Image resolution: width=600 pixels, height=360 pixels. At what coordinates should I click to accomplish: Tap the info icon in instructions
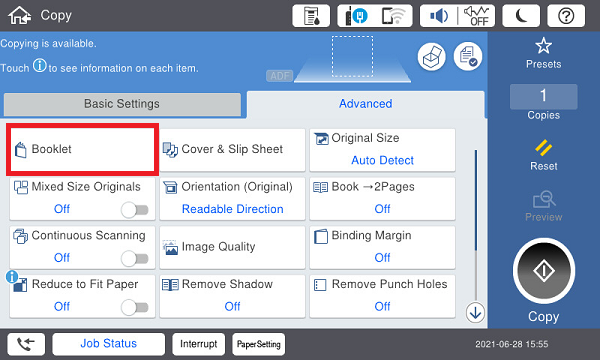point(39,65)
